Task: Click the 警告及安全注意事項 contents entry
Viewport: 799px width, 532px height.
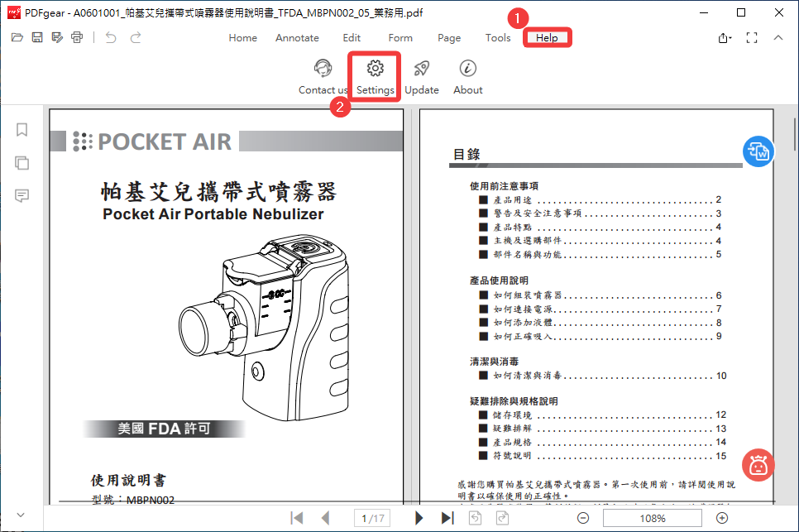Action: (600, 213)
